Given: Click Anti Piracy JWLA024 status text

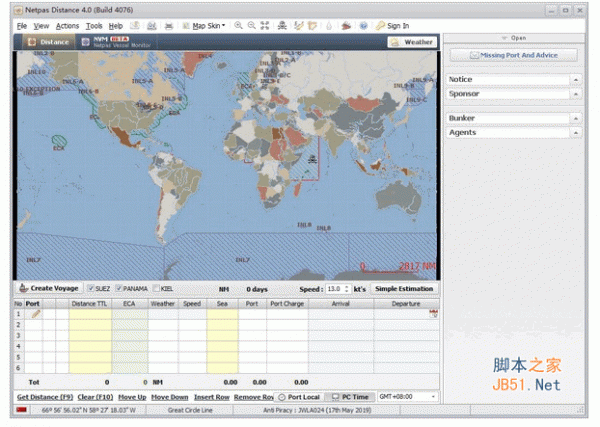Looking at the screenshot, I should (317, 410).
